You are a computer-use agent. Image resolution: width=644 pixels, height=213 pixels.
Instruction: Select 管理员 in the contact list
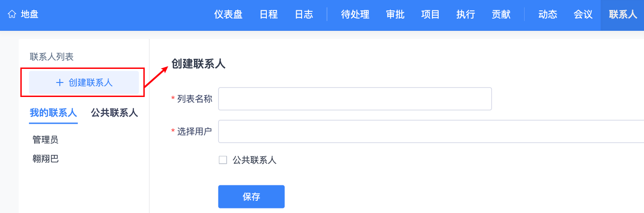point(46,140)
